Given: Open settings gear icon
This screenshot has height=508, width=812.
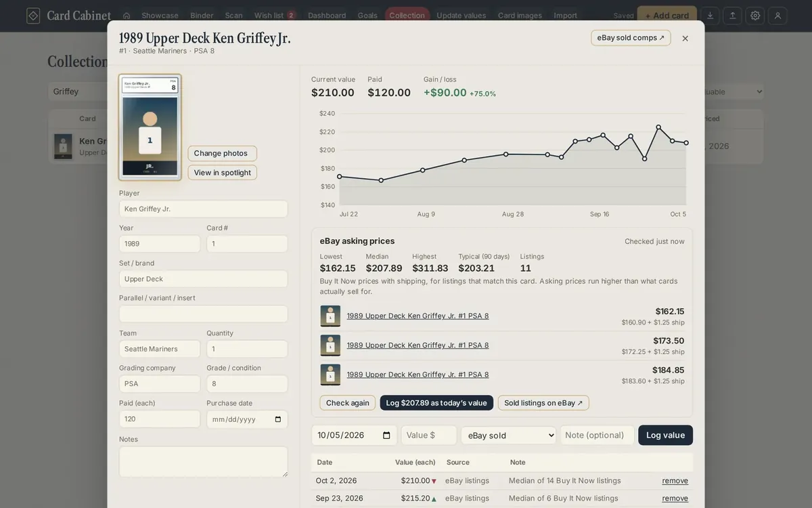Looking at the screenshot, I should coord(755,16).
